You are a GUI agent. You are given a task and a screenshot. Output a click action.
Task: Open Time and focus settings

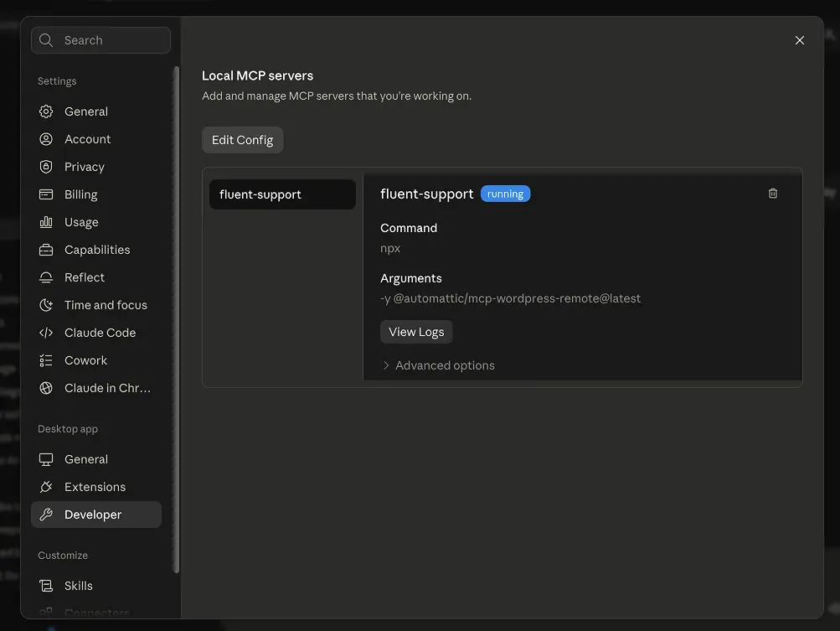point(96,305)
